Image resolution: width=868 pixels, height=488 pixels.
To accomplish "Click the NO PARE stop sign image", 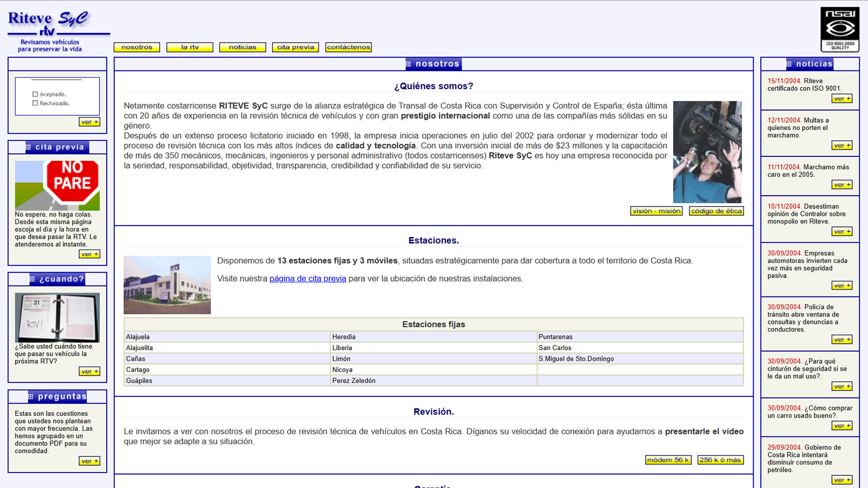I will (57, 185).
